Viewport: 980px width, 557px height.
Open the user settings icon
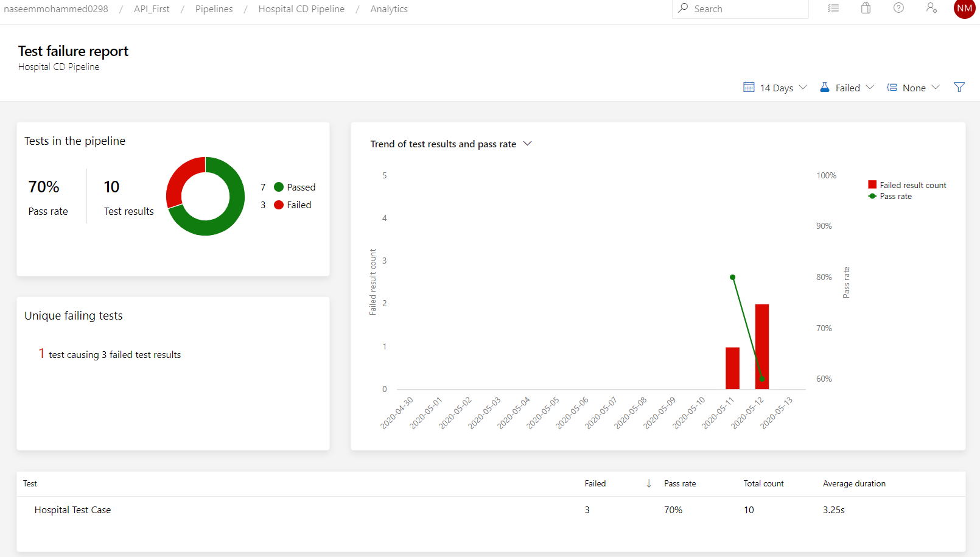[x=931, y=8]
